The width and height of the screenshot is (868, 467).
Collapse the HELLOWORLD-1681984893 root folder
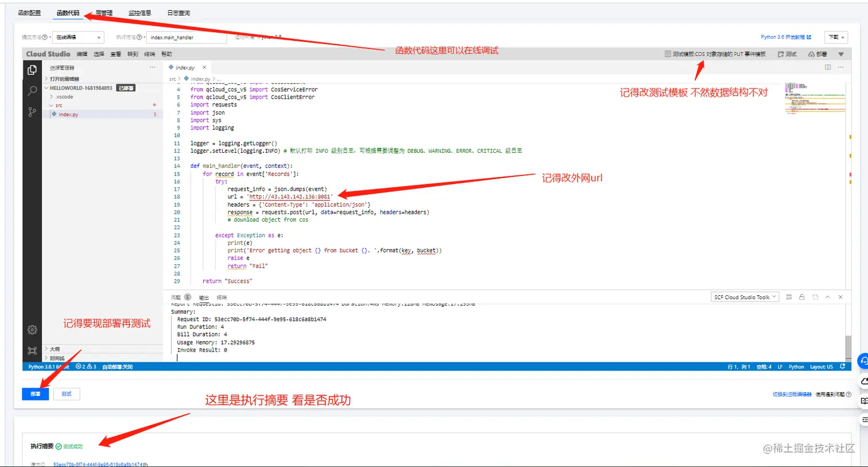click(x=102, y=88)
